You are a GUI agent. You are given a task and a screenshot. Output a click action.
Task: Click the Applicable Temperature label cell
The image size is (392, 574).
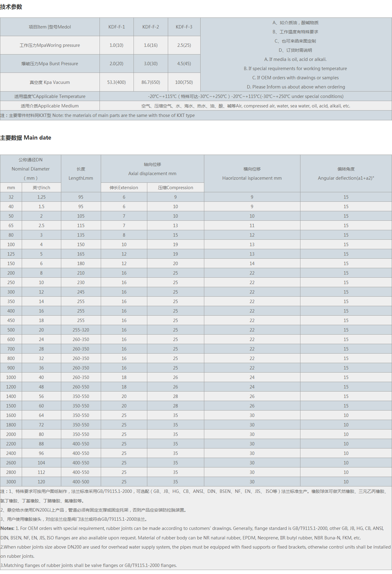point(50,96)
